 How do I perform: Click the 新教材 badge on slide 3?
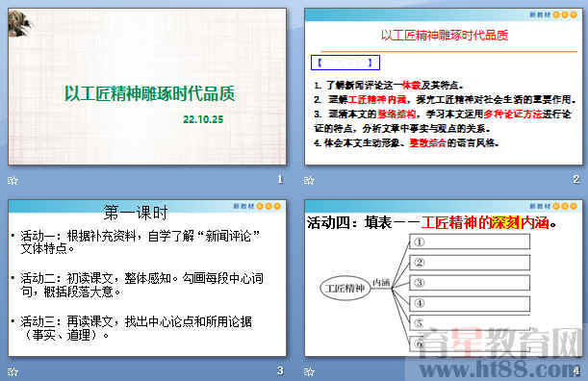click(x=257, y=206)
